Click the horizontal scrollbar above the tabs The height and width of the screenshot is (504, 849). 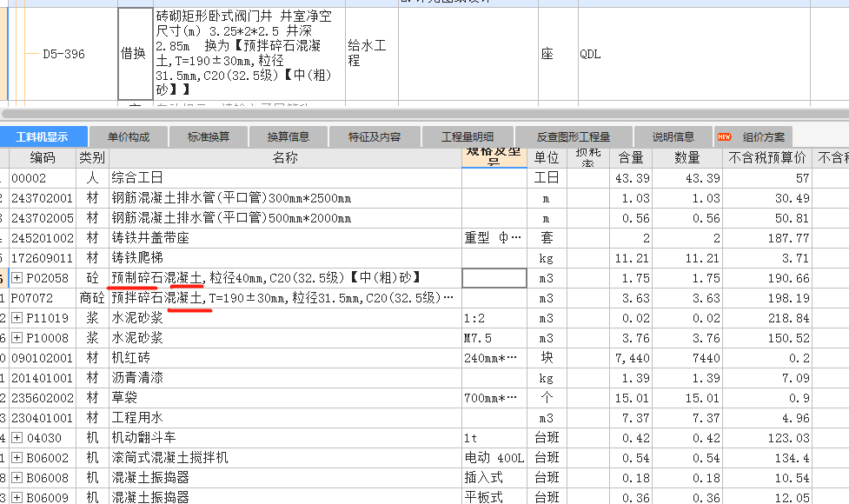coord(425,114)
